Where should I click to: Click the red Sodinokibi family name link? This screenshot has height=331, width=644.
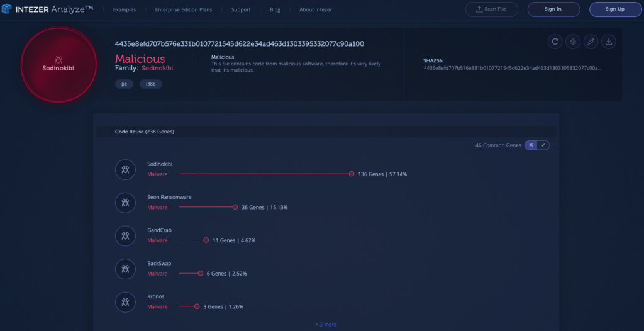click(157, 68)
